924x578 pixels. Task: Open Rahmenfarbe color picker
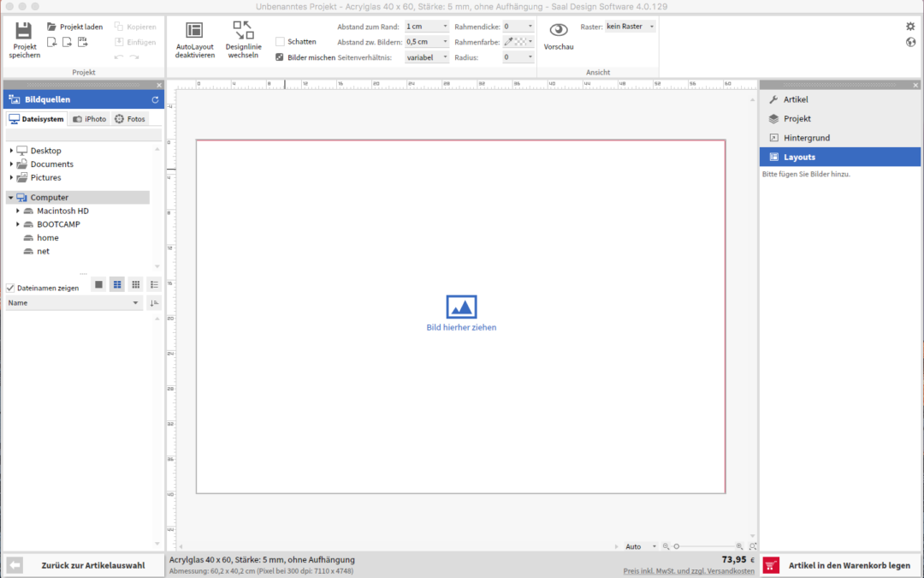tap(518, 42)
